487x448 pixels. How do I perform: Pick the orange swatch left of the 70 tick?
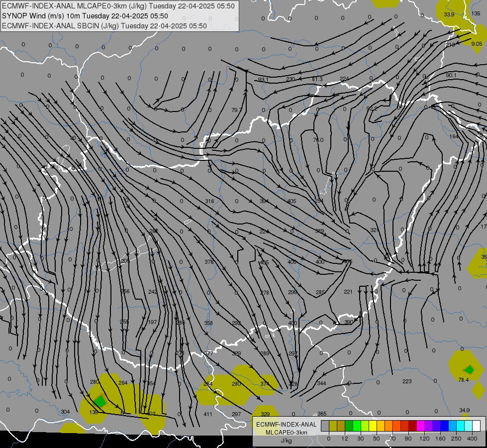click(x=389, y=426)
